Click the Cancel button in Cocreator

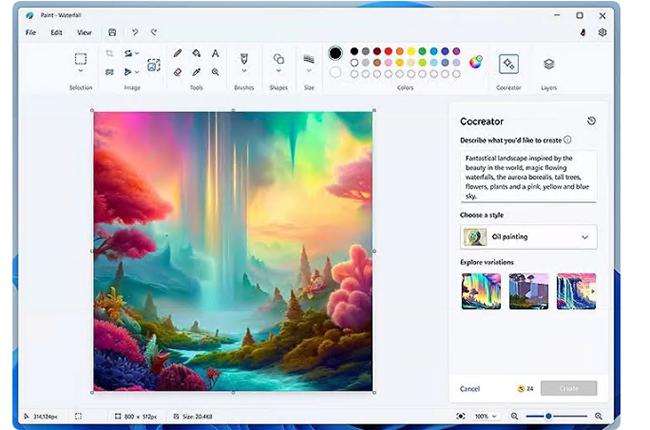tap(470, 388)
